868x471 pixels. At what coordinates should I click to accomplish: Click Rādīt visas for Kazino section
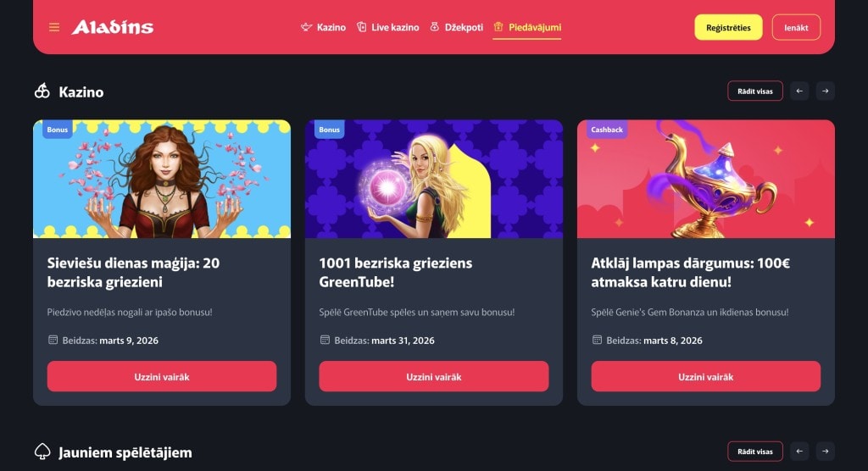pyautogui.click(x=755, y=91)
